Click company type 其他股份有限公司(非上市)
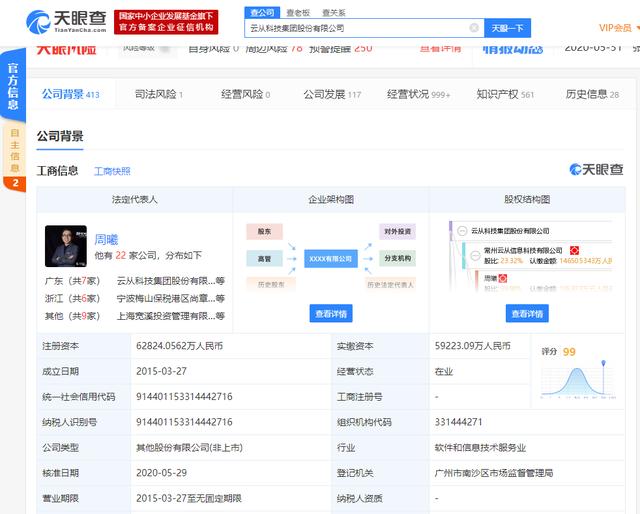This screenshot has width=640, height=514. coord(189,447)
